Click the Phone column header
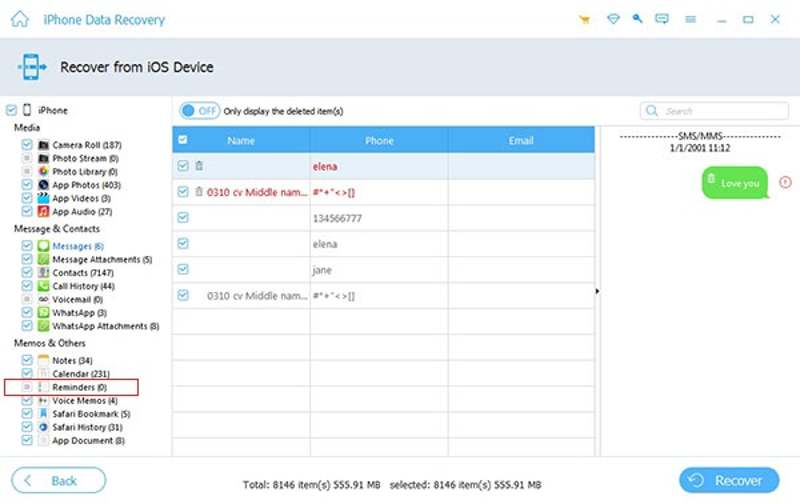The image size is (800, 504). point(379,141)
